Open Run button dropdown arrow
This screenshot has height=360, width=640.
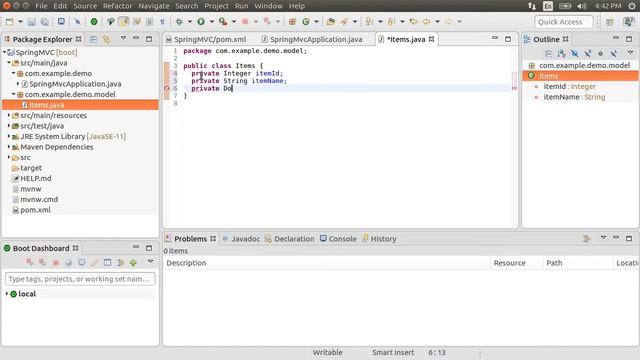[211, 22]
